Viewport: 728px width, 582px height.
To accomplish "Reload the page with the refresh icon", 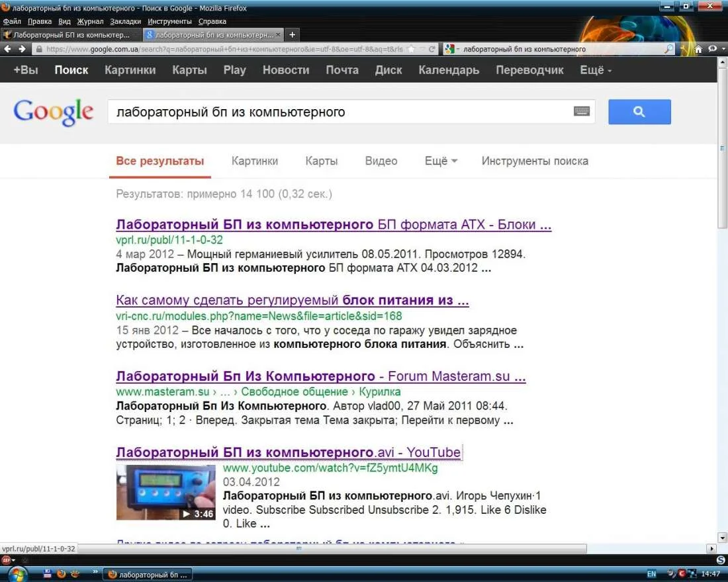I will (432, 49).
